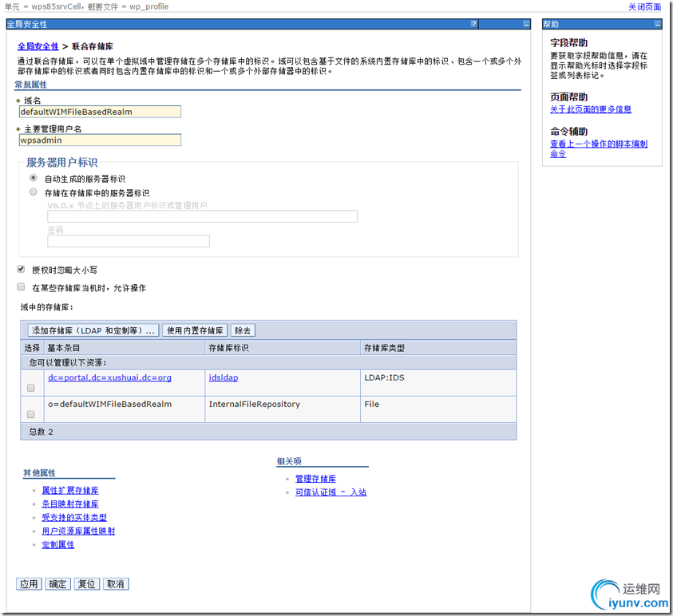Click the 复位 button
This screenshot has height=616, width=673.
click(x=87, y=584)
